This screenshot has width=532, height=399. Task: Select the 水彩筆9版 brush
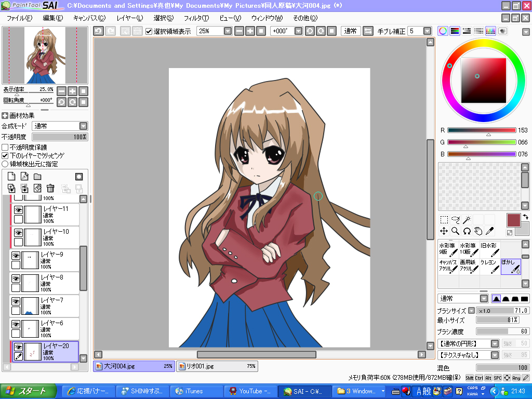tap(448, 249)
